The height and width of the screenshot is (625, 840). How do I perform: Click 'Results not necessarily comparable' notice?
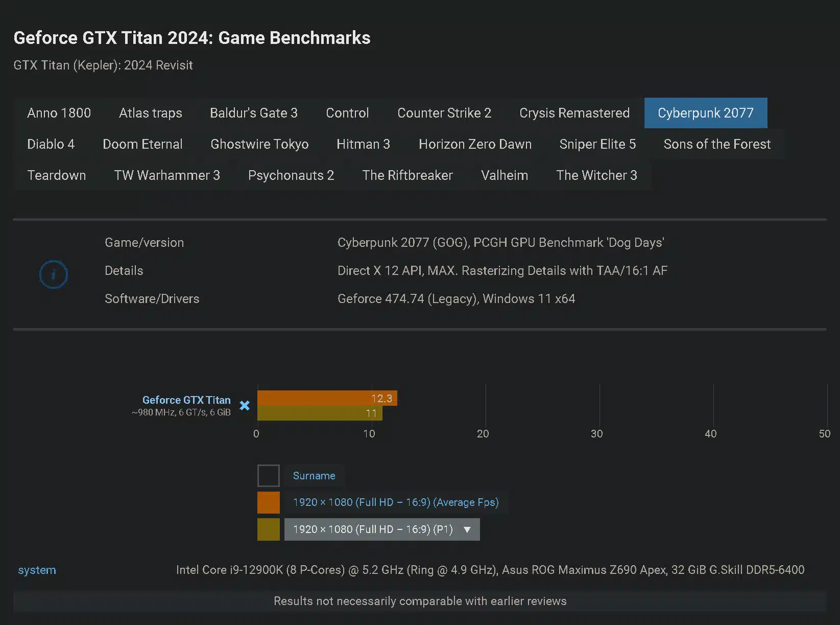tap(420, 601)
